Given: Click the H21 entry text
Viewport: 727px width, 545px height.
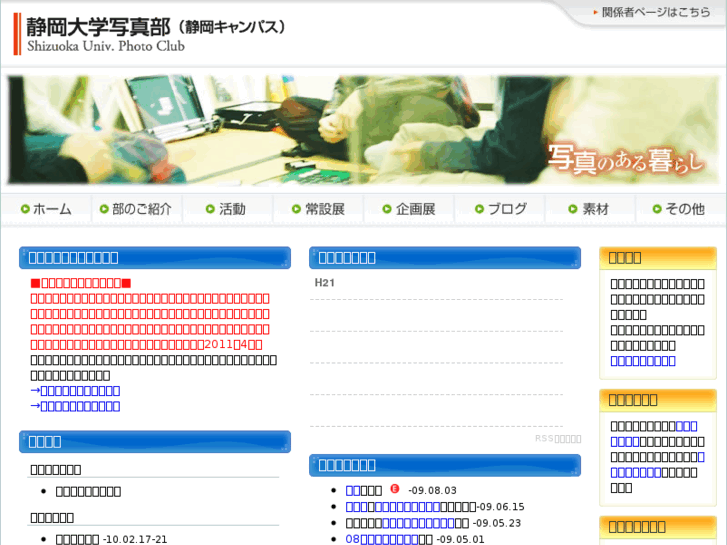Looking at the screenshot, I should click(325, 282).
